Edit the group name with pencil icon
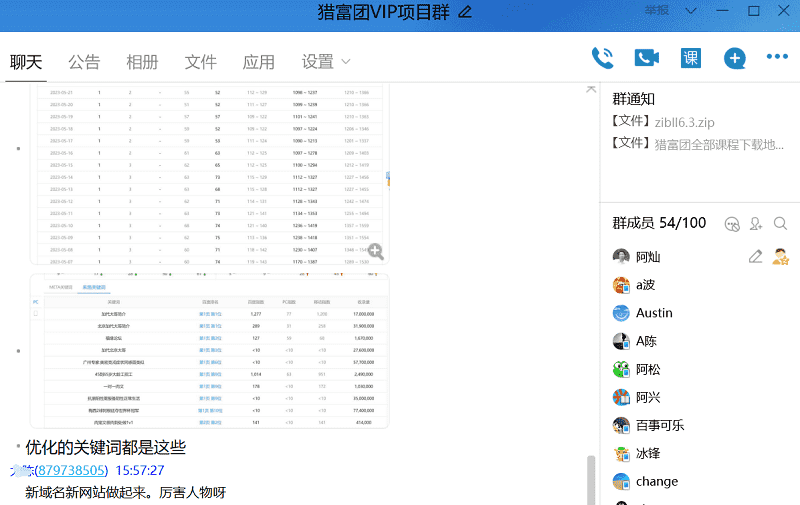Viewport: 800px width, 505px height. (465, 11)
